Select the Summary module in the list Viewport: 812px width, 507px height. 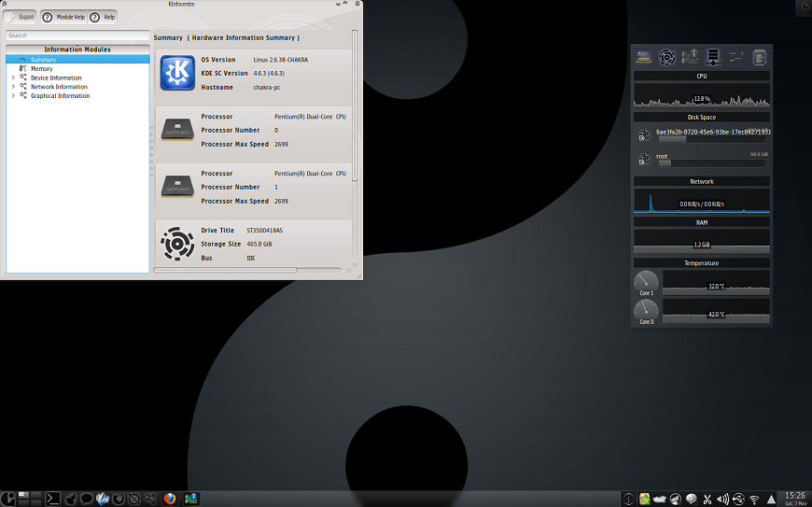pos(43,60)
